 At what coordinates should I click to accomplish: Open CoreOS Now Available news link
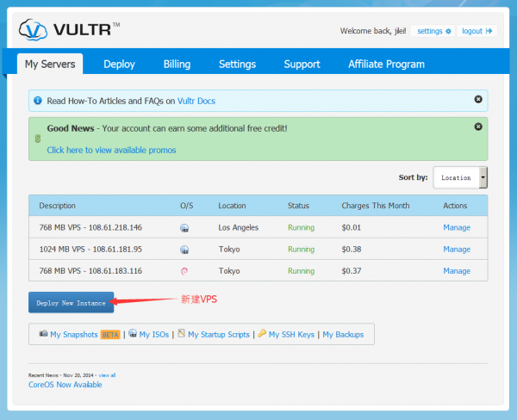click(x=65, y=385)
